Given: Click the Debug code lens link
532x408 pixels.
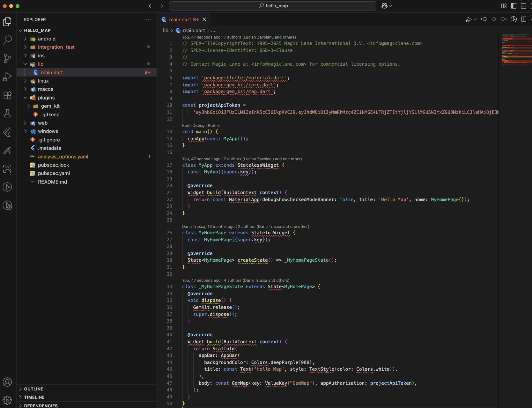Looking at the screenshot, I should [x=198, y=126].
